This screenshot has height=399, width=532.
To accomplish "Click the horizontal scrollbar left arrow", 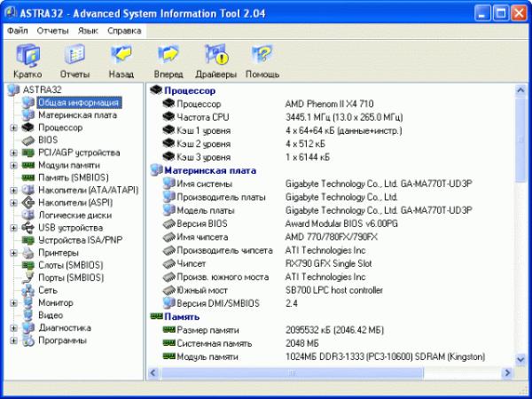I will pos(153,373).
